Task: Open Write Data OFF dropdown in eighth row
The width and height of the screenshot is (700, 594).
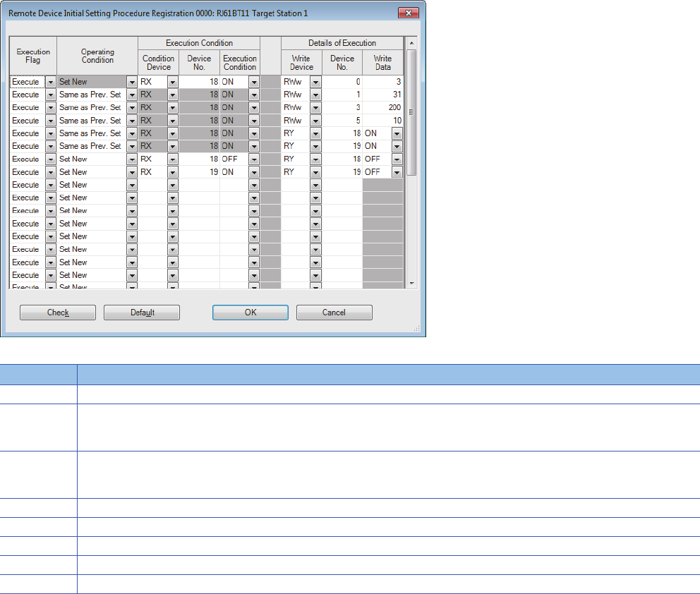Action: tap(397, 172)
